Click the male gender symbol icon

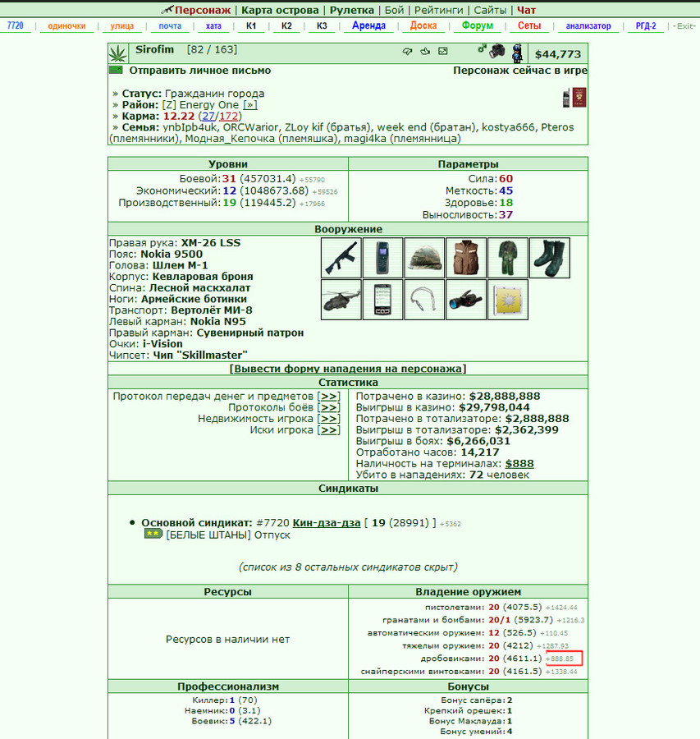(x=482, y=48)
